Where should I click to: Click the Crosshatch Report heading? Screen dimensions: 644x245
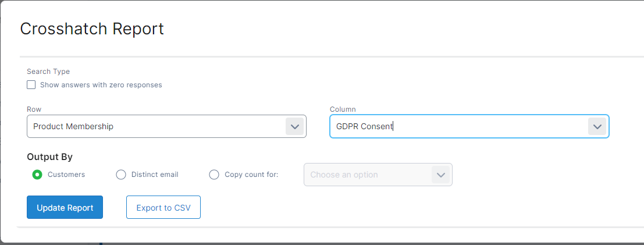pyautogui.click(x=92, y=29)
